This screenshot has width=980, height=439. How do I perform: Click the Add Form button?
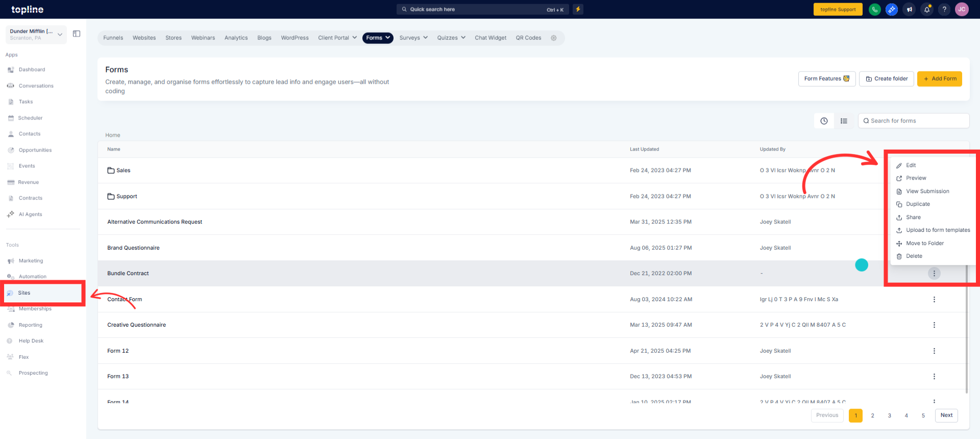click(940, 79)
